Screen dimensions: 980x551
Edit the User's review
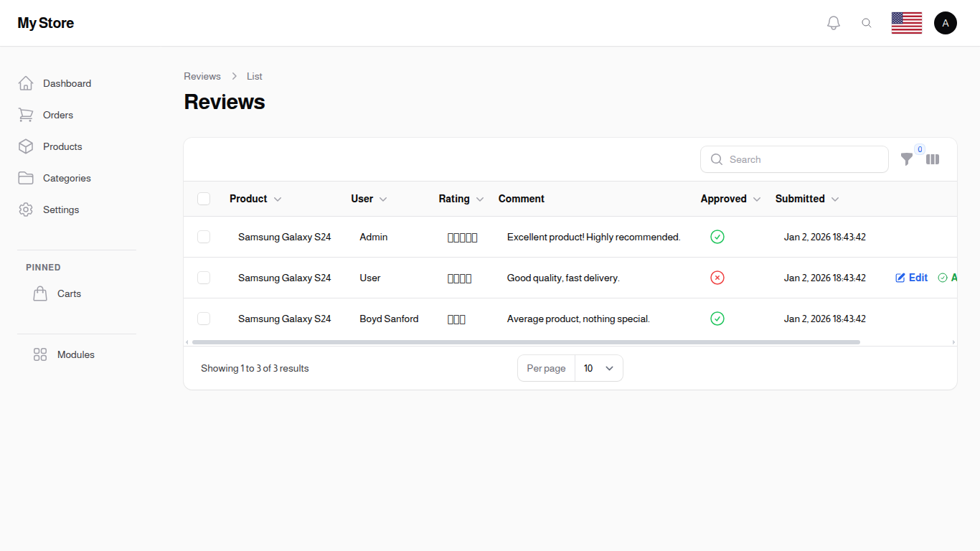click(x=911, y=278)
